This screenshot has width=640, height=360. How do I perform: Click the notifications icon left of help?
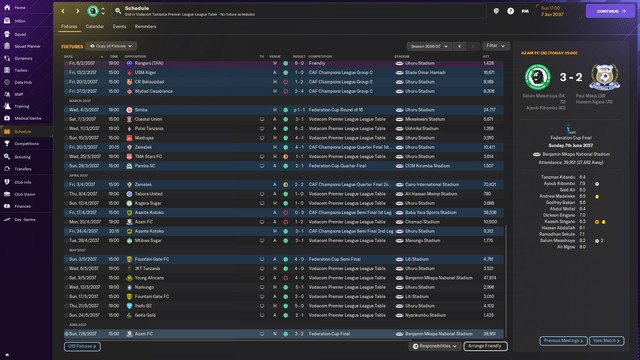coord(496,11)
